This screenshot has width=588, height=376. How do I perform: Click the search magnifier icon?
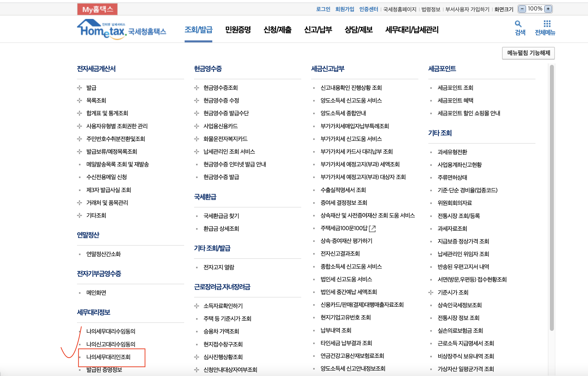point(518,24)
